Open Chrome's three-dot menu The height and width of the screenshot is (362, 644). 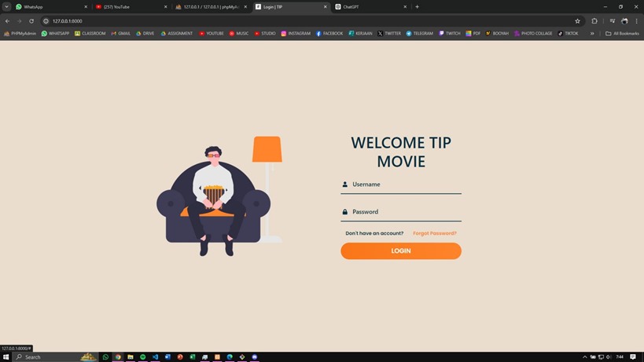636,21
